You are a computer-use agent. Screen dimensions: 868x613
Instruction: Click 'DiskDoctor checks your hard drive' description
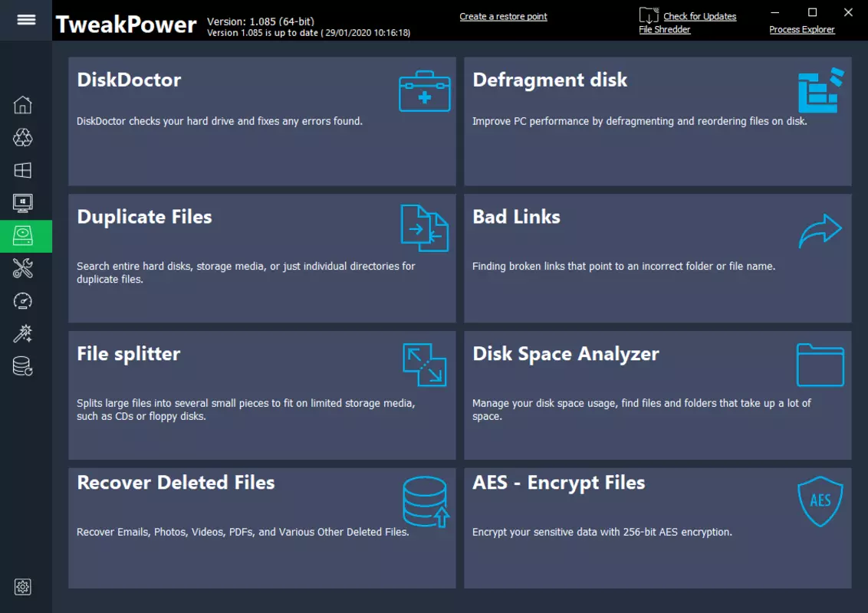click(219, 121)
